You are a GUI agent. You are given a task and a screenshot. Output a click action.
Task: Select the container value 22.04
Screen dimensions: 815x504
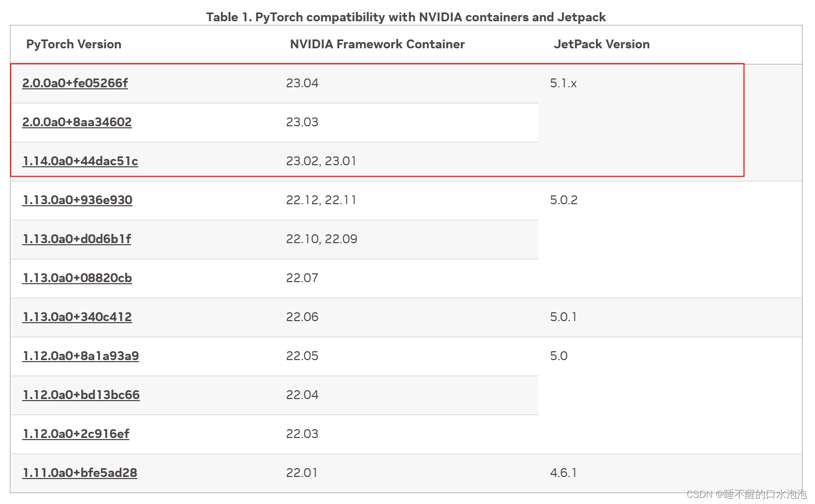click(x=302, y=395)
